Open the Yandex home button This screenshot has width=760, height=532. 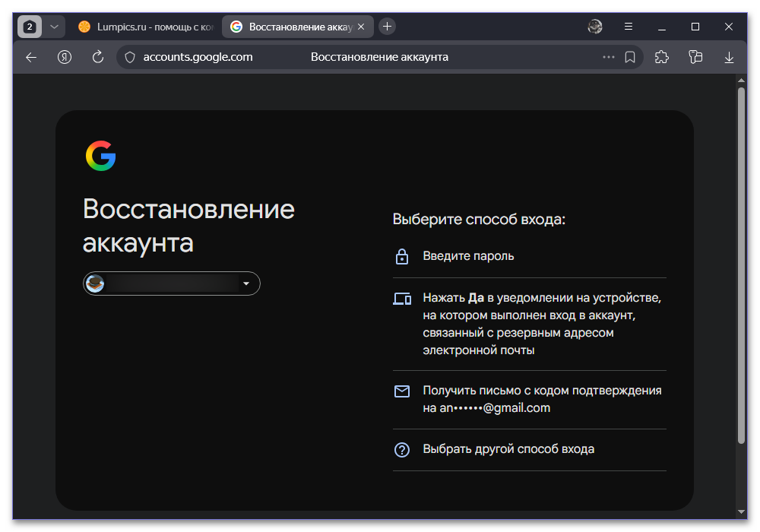(x=65, y=57)
